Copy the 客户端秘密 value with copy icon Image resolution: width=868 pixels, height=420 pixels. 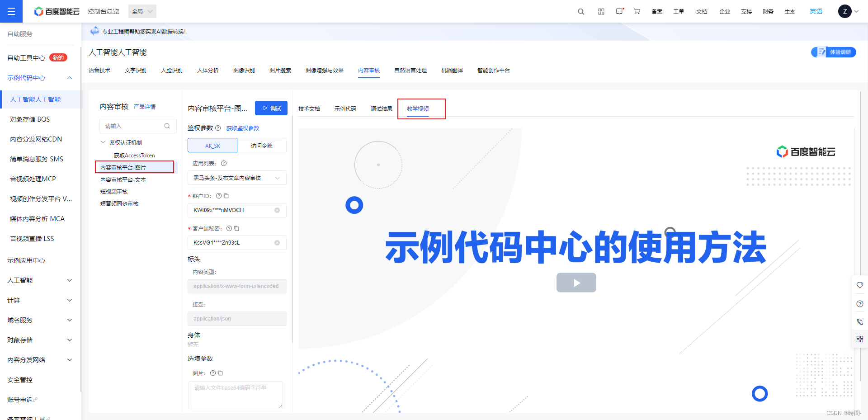point(236,228)
